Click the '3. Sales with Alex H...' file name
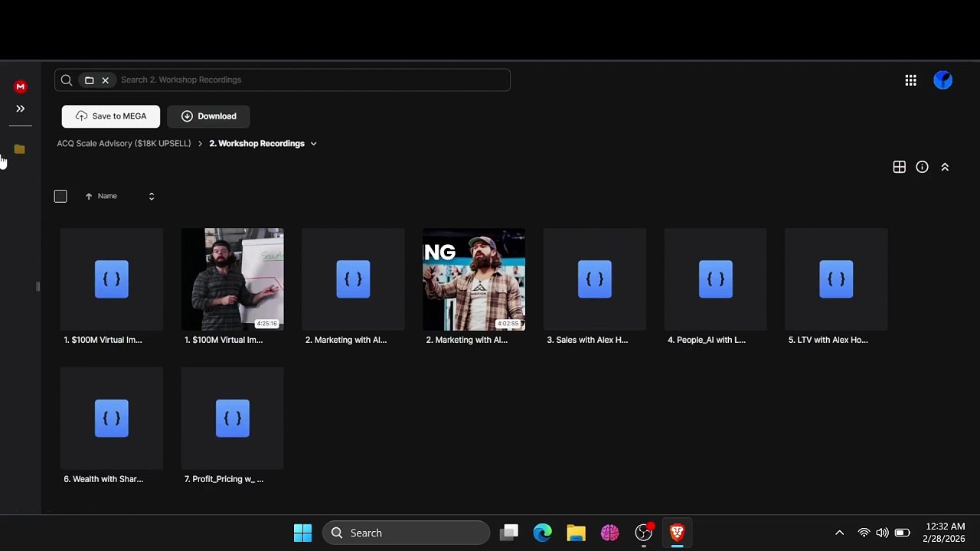 [587, 340]
